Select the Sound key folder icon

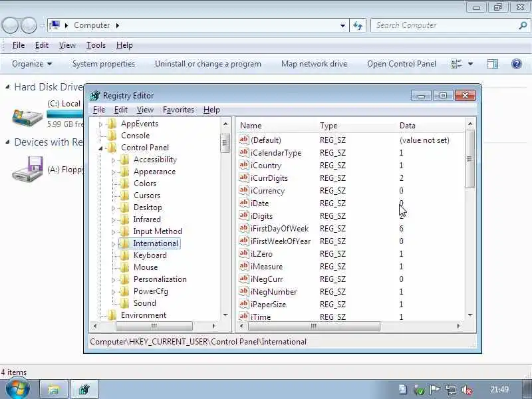124,303
